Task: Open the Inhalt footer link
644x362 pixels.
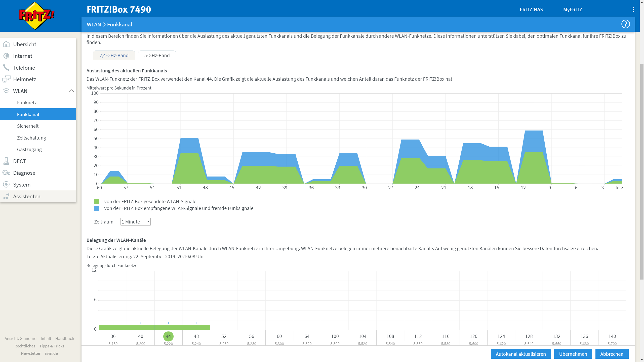Action: click(46, 338)
